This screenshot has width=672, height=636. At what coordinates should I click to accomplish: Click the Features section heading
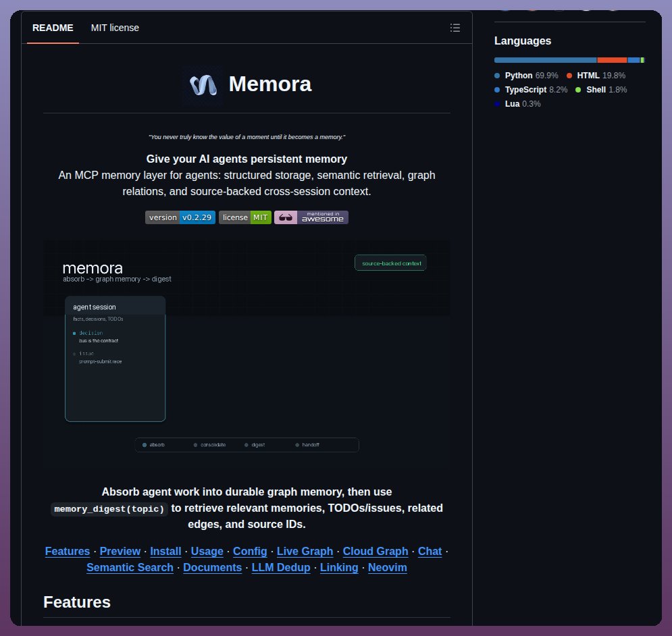[77, 602]
